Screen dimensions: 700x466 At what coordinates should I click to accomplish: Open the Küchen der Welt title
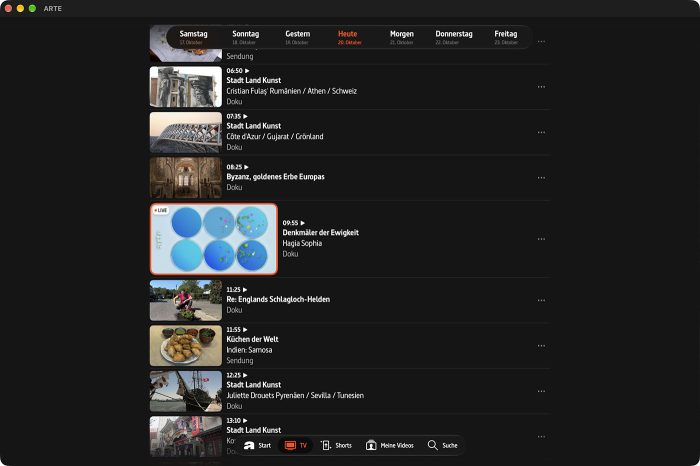pyautogui.click(x=252, y=339)
